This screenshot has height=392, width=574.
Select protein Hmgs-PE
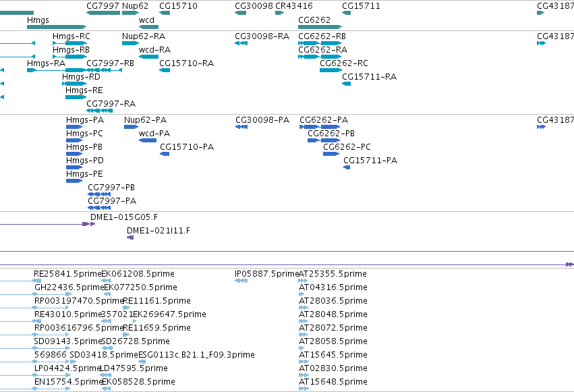(x=74, y=181)
